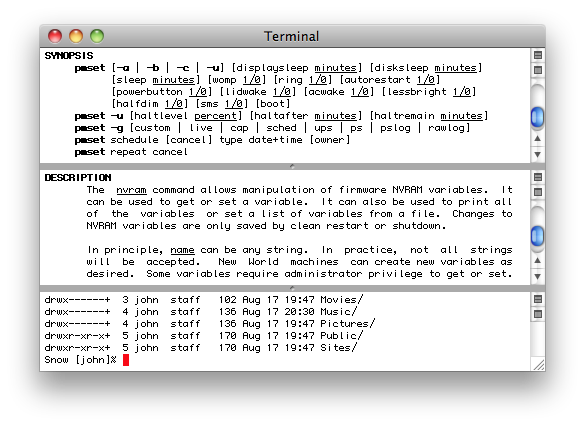Click the split pane icon in bottom shell pane
This screenshot has width=585, height=426.
coord(538,299)
